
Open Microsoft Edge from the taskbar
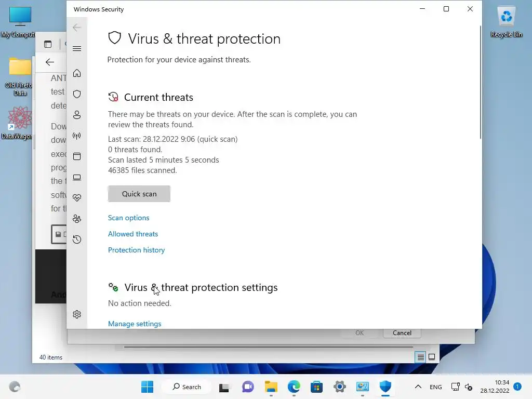click(294, 387)
